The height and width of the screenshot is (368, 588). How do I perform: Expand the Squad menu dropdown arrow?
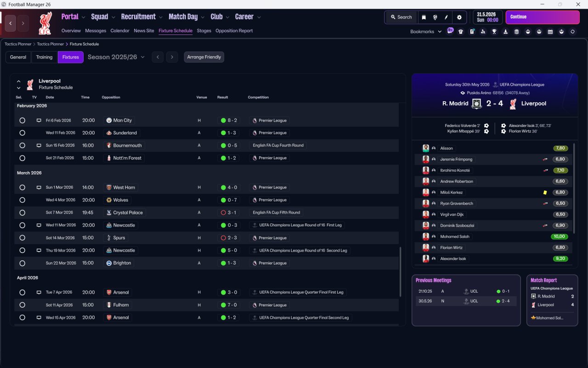click(113, 17)
